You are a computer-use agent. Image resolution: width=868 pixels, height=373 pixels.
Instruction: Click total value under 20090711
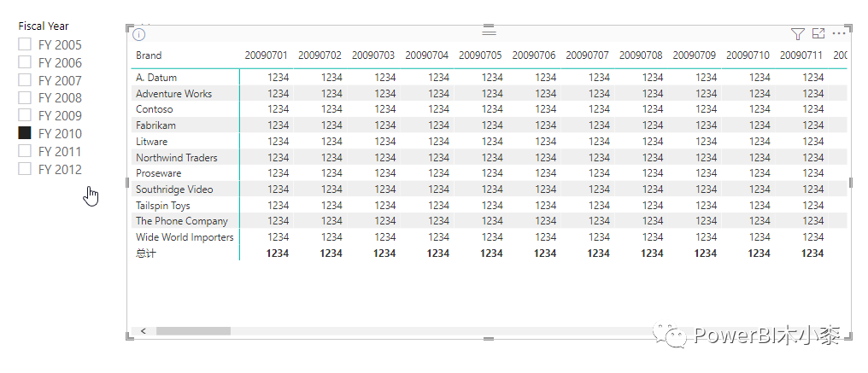pyautogui.click(x=812, y=254)
